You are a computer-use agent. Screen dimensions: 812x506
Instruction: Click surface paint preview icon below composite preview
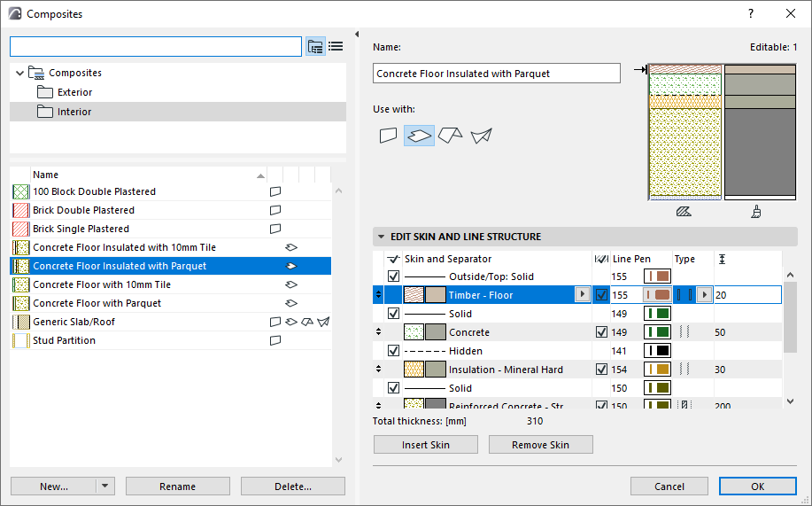click(x=756, y=212)
